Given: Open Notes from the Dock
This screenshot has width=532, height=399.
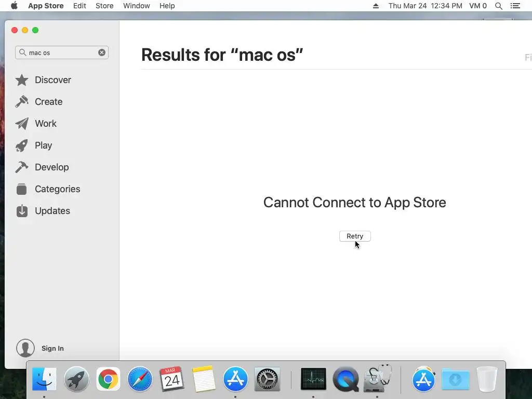Looking at the screenshot, I should [204, 379].
